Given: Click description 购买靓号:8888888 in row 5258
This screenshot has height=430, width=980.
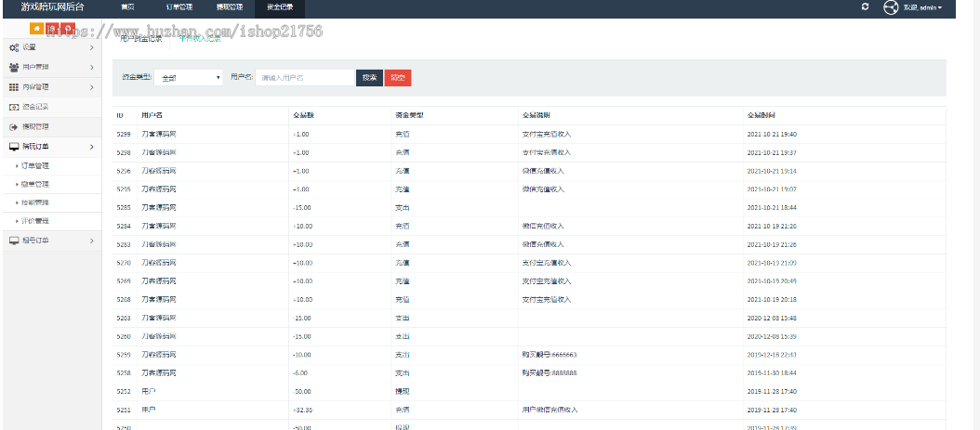Looking at the screenshot, I should pyautogui.click(x=550, y=373).
